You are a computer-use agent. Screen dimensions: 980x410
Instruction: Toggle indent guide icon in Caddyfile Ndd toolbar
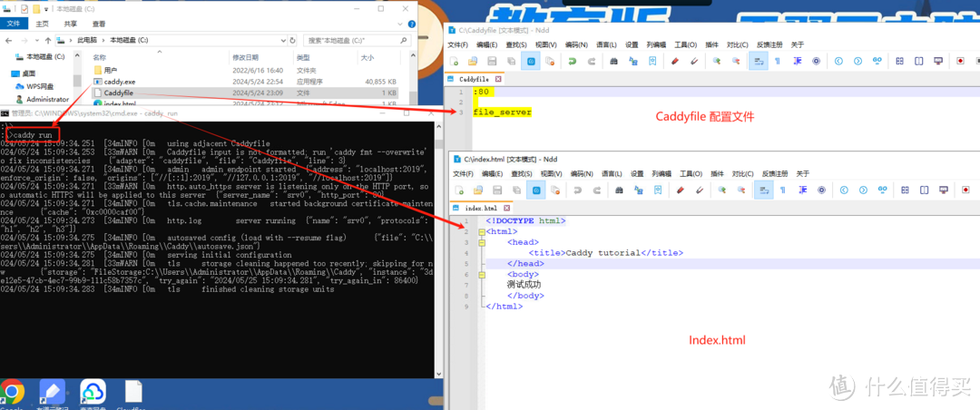pos(797,62)
